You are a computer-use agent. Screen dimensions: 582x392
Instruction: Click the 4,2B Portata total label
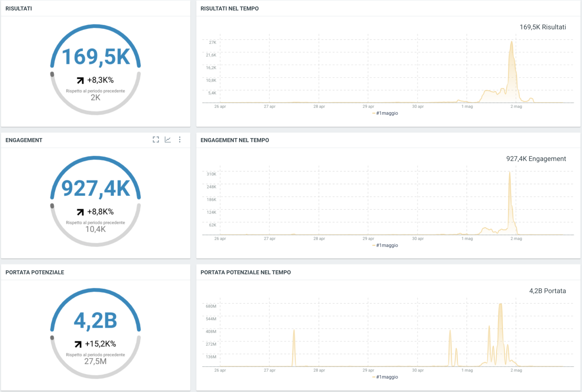pyautogui.click(x=547, y=291)
